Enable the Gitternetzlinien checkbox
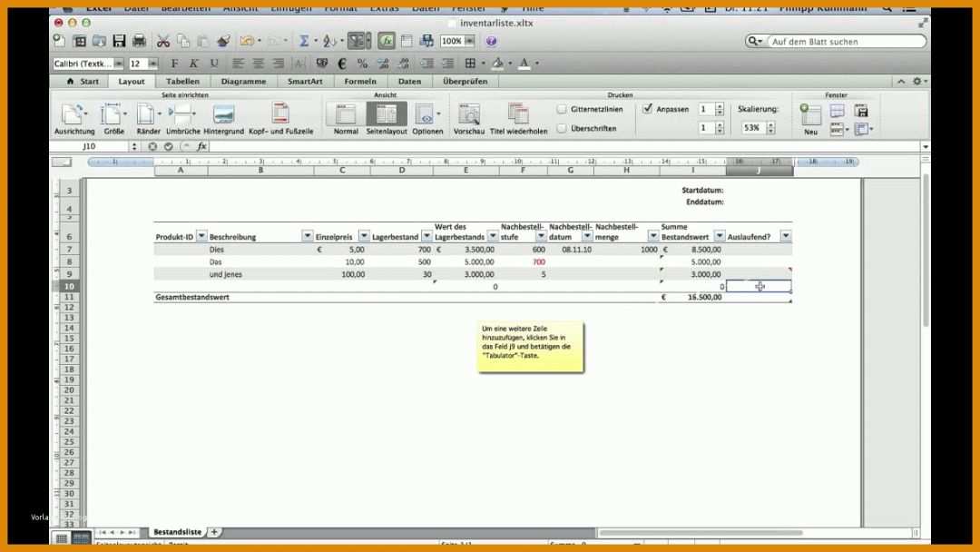 tap(561, 108)
